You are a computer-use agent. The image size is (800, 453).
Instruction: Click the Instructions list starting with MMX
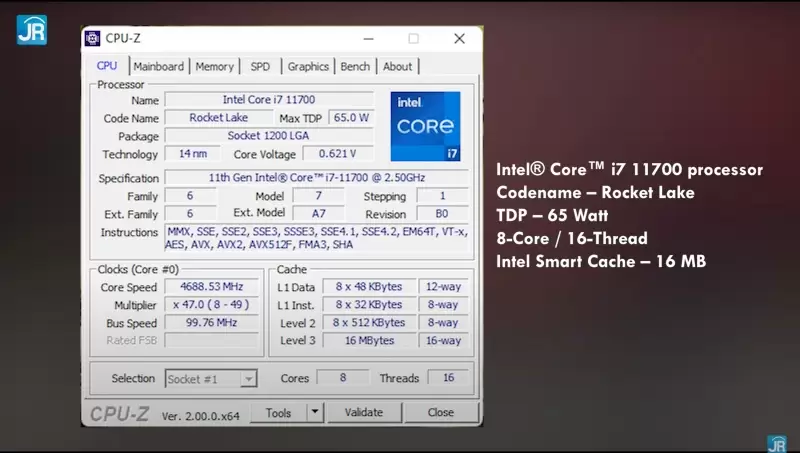316,238
